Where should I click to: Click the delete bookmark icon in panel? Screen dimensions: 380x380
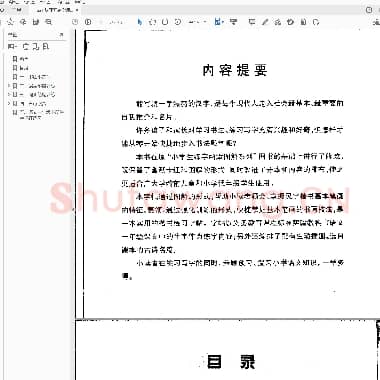(26, 46)
